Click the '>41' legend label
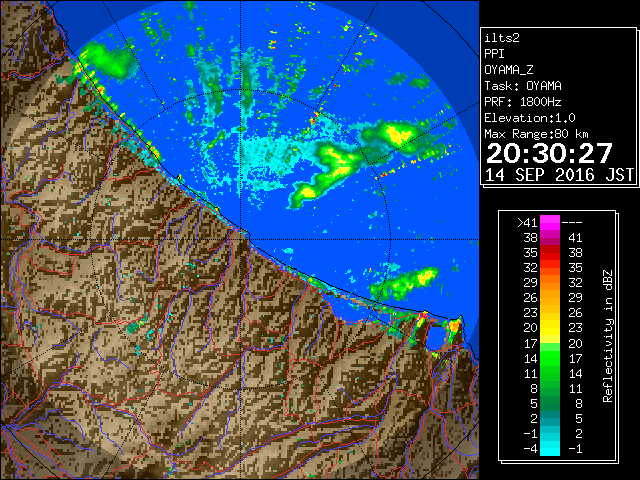Image resolution: width=640 pixels, height=480 pixels. point(527,223)
